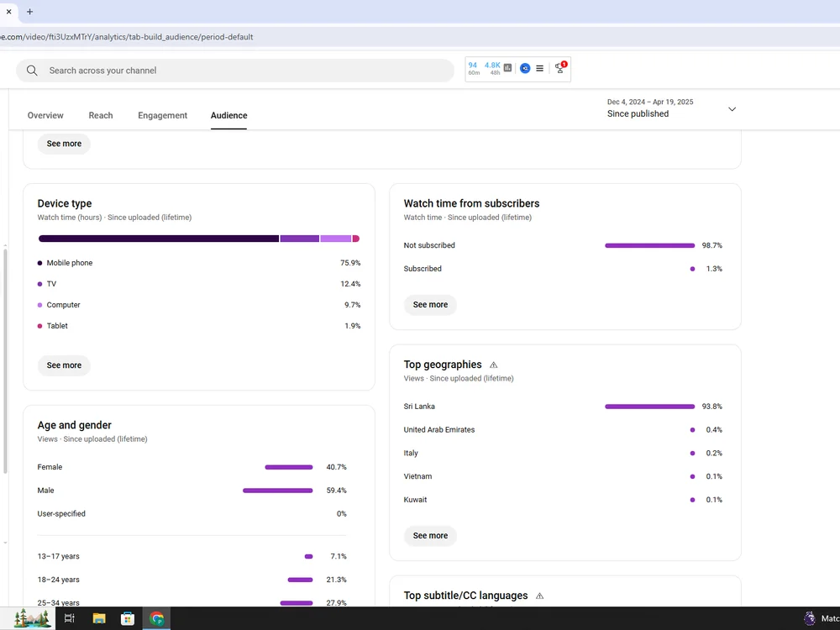The image size is (840, 630).
Task: Click the warning icon next to Top geographies
Action: click(493, 365)
